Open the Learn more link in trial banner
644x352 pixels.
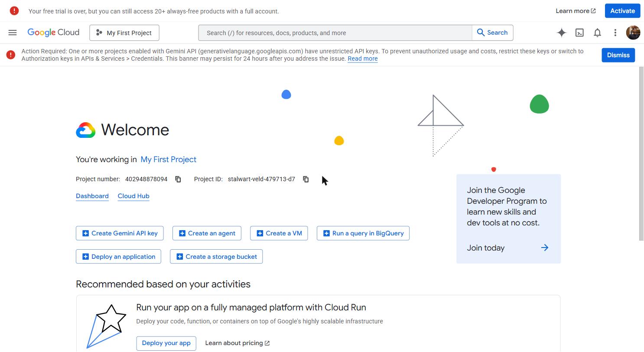pos(576,11)
